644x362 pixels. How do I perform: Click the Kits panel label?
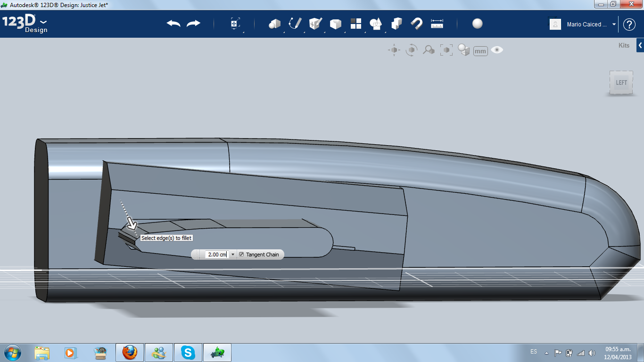624,46
